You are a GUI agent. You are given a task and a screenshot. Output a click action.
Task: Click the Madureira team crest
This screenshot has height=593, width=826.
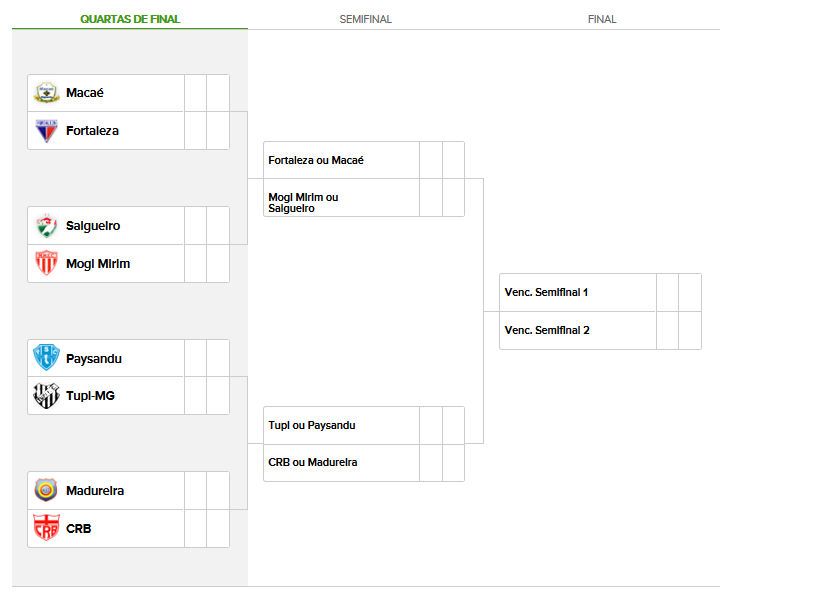46,491
